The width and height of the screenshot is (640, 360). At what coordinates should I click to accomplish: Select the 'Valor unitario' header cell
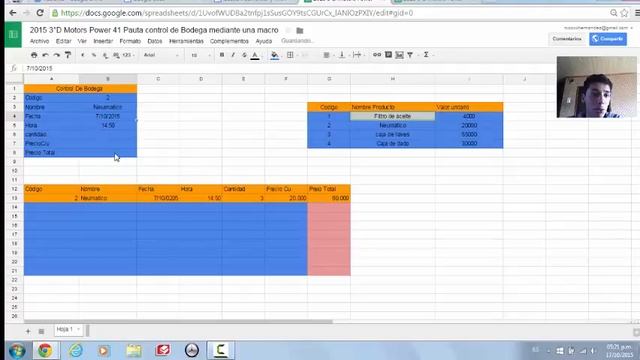coord(469,107)
